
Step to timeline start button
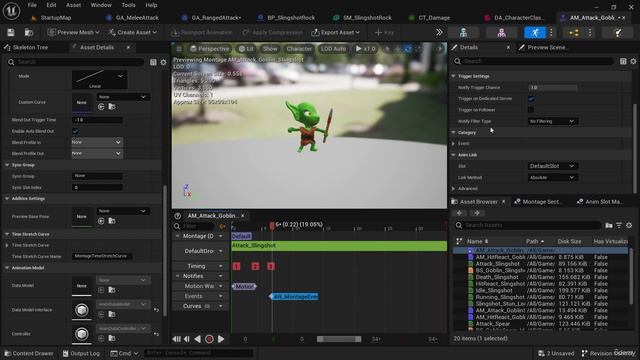tap(176, 339)
